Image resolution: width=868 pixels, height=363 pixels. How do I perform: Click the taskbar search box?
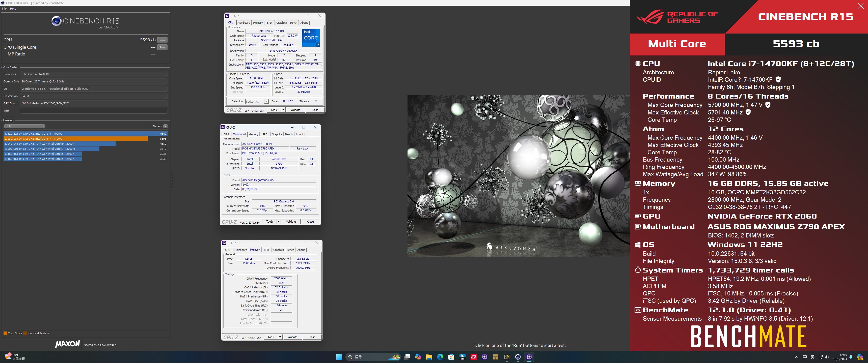click(x=373, y=357)
